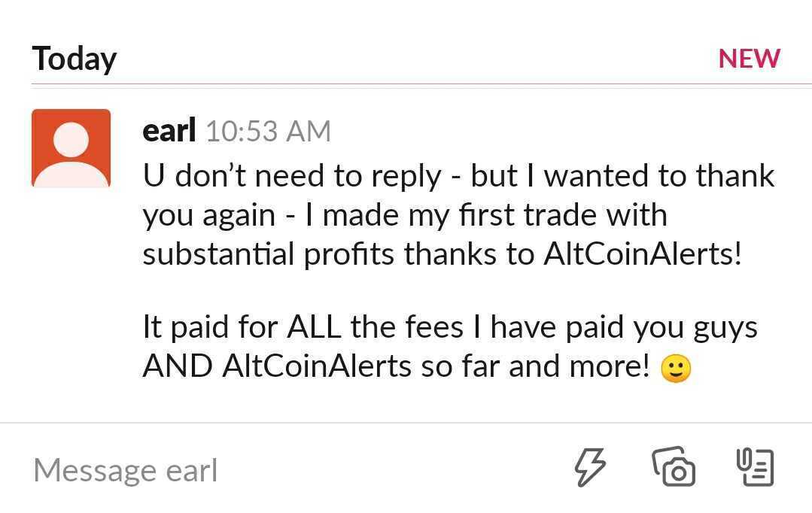Open the lightning bolt shortcuts menu
812x513 pixels.
click(x=590, y=467)
